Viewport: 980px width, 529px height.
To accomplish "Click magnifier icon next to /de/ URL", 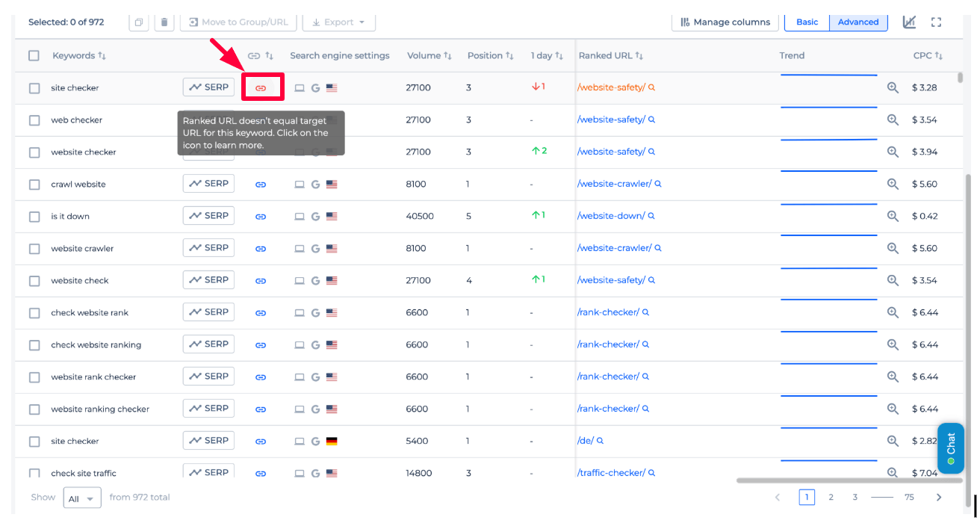I will 600,441.
